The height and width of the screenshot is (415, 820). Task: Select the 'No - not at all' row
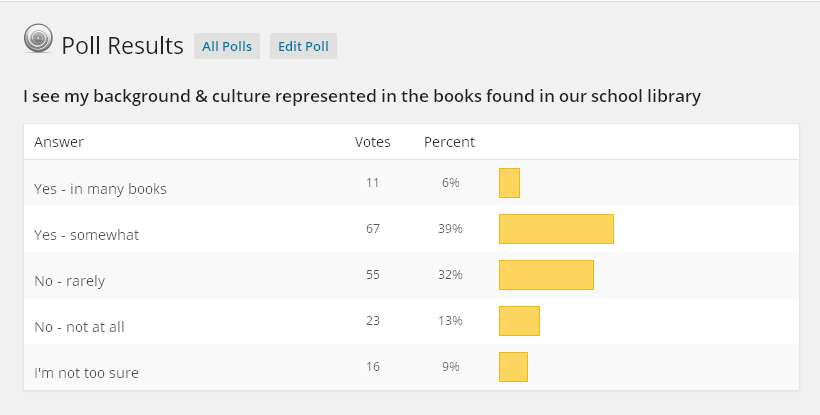pos(79,327)
